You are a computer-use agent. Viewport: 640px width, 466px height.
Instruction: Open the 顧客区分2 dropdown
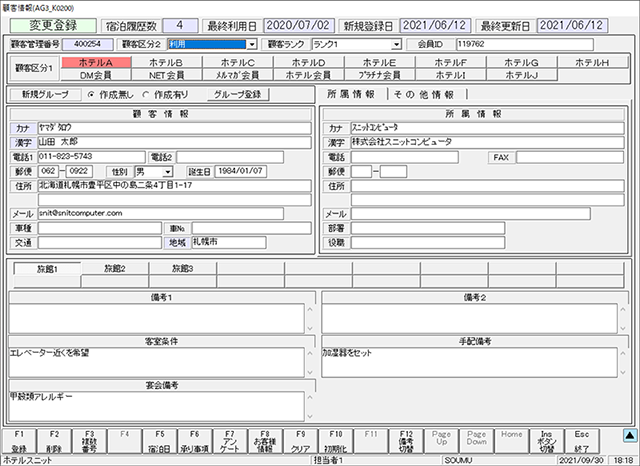pos(252,44)
